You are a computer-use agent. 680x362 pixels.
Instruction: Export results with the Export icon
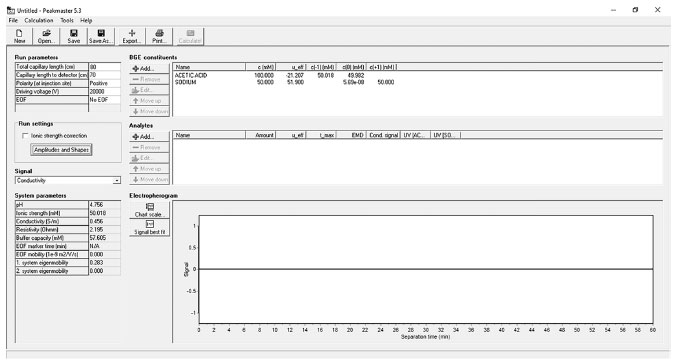pyautogui.click(x=132, y=36)
